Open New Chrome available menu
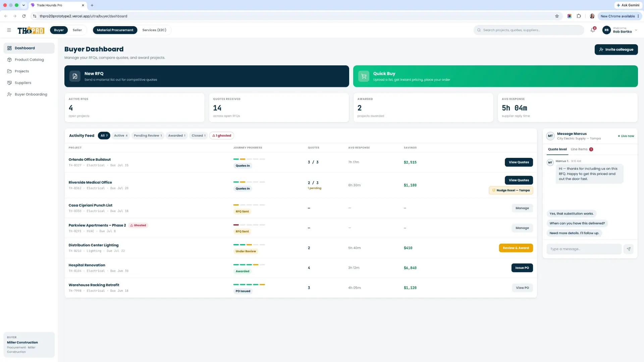Screen dimensions: 644x362 [620, 16]
